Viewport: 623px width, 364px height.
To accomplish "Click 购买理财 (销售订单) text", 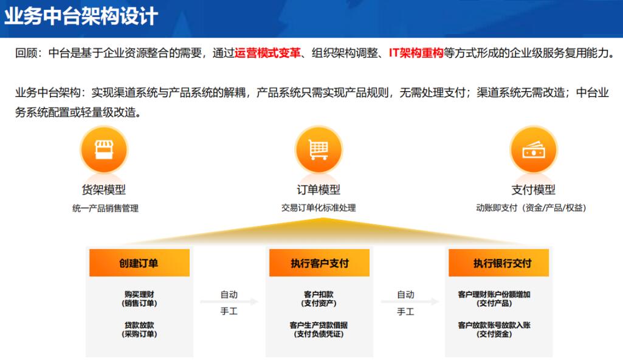I will click(139, 299).
